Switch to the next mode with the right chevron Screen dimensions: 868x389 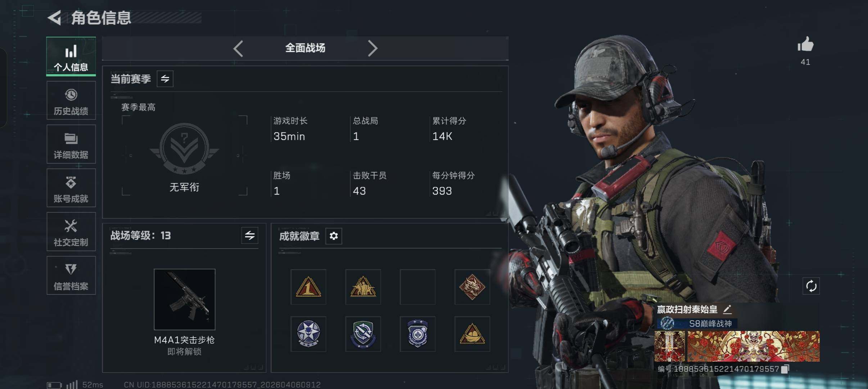(372, 48)
